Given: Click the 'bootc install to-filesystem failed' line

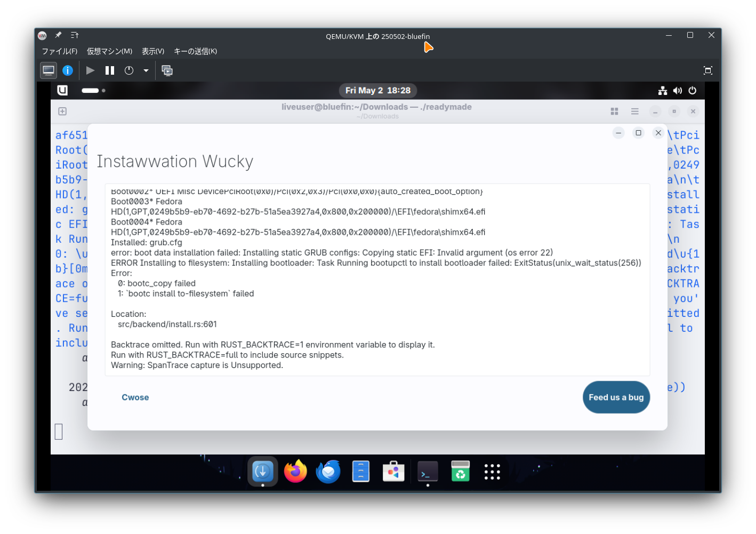Looking at the screenshot, I should point(186,293).
